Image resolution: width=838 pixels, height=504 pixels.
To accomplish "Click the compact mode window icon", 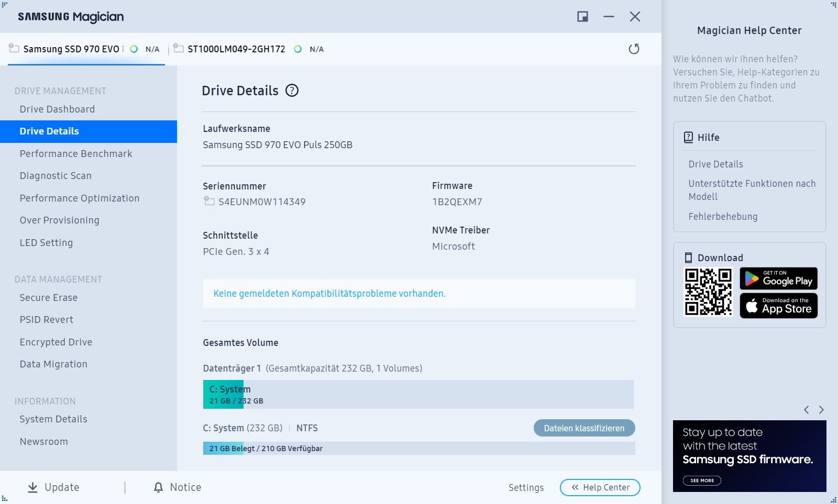I will pyautogui.click(x=582, y=17).
